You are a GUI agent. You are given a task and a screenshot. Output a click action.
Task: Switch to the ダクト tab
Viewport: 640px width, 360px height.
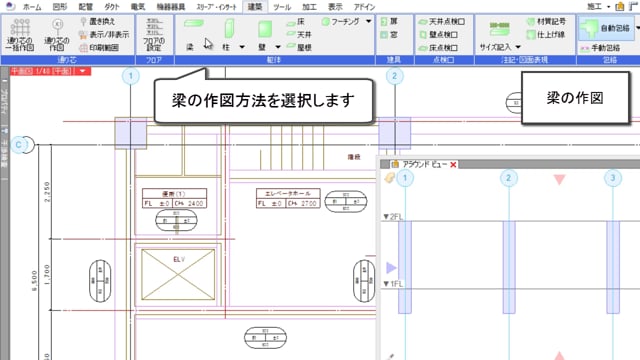click(x=111, y=7)
